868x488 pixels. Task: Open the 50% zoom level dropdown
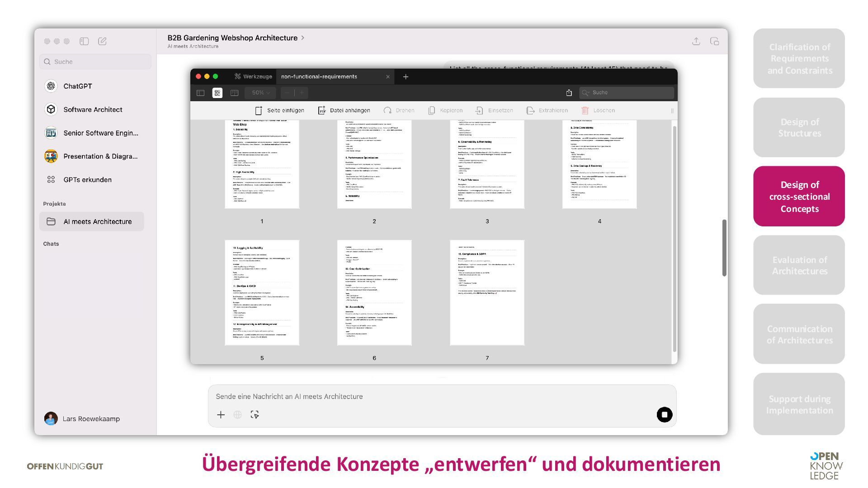(x=261, y=93)
